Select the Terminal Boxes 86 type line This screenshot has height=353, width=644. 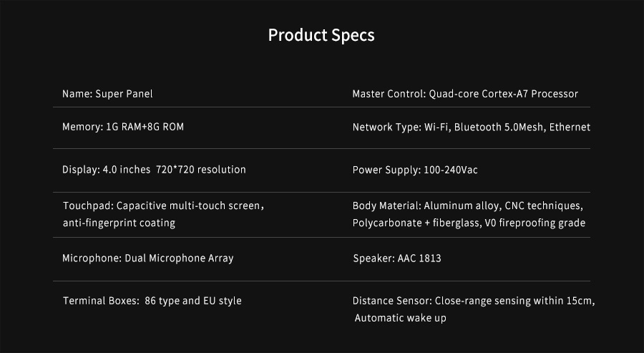(x=152, y=301)
